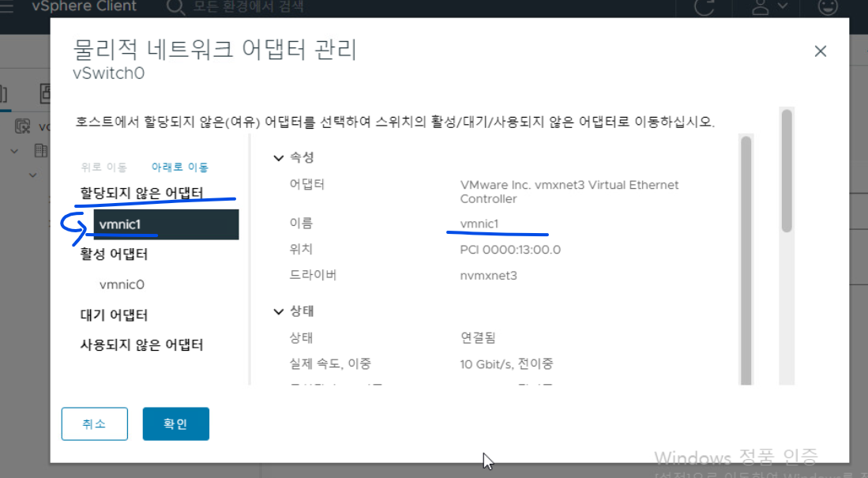Click the vCenter icon in background tree

22,126
